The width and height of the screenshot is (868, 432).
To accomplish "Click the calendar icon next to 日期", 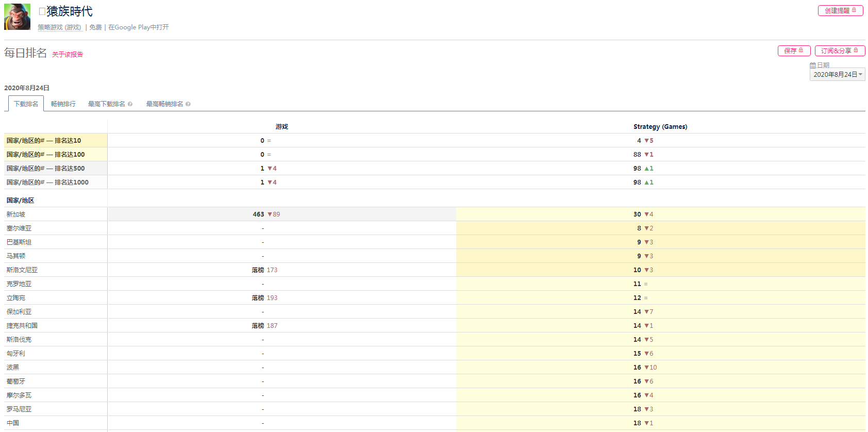I will tap(812, 65).
